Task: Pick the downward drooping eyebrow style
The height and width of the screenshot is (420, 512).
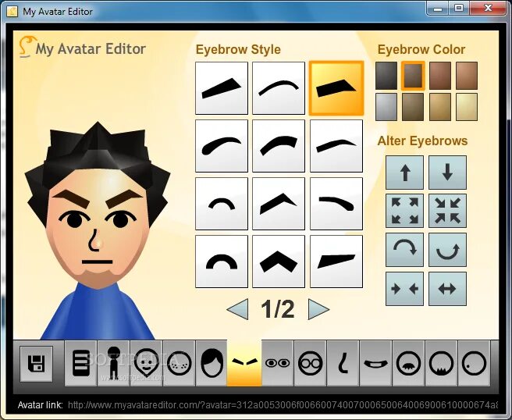Action: click(x=336, y=204)
